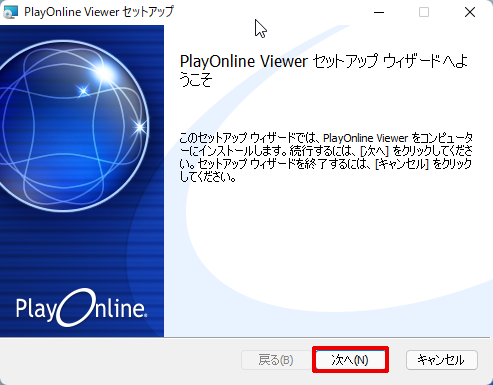Click the title bar text 'PlayOnline Viewer セットアップ'
Image resolution: width=493 pixels, height=385 pixels.
pos(99,12)
